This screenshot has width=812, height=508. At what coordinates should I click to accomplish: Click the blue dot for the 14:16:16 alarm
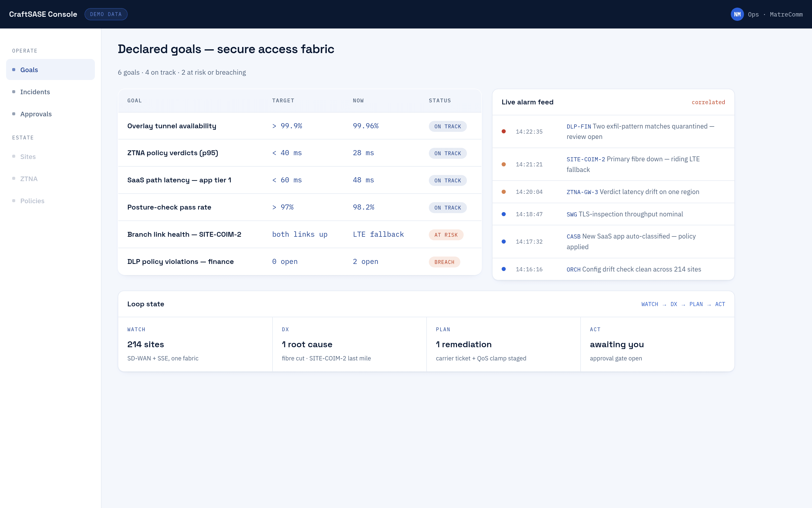coord(504,269)
